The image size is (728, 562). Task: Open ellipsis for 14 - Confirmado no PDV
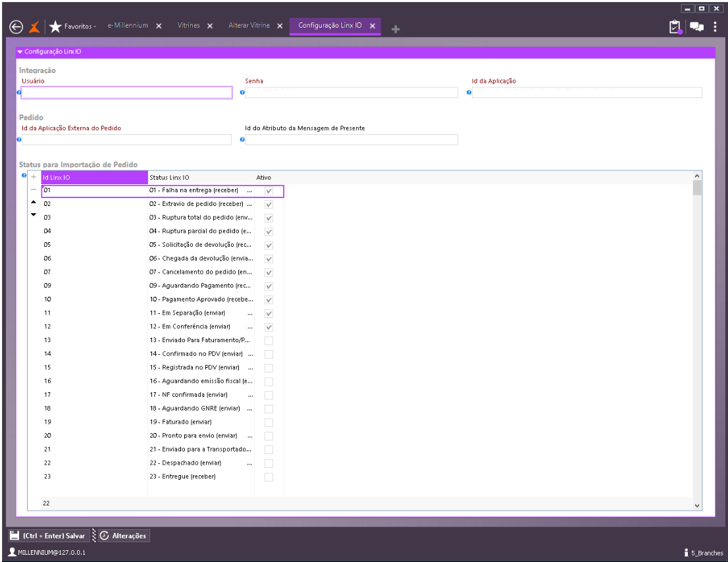click(249, 355)
